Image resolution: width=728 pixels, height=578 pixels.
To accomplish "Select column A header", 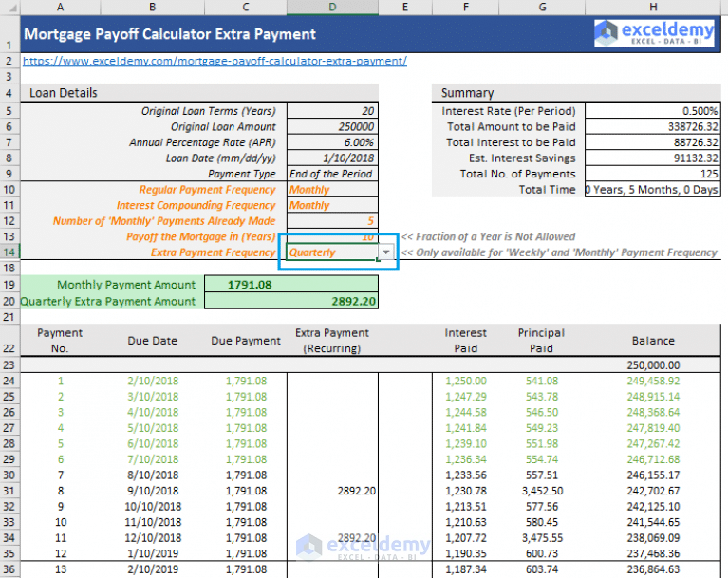I will click(60, 7).
